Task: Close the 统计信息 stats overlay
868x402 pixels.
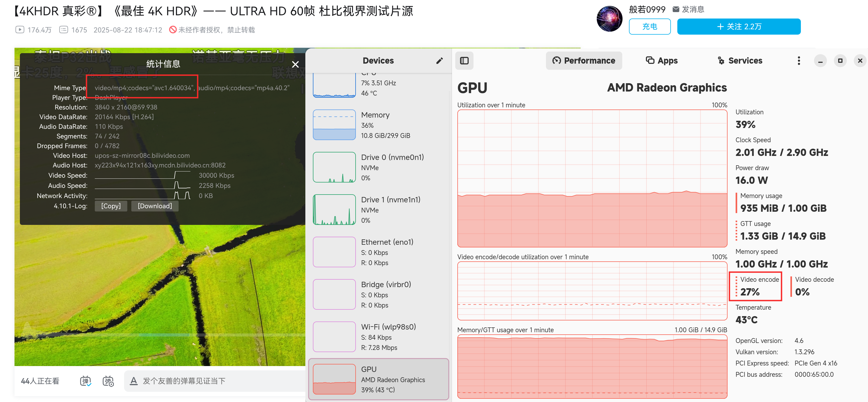Action: tap(295, 64)
